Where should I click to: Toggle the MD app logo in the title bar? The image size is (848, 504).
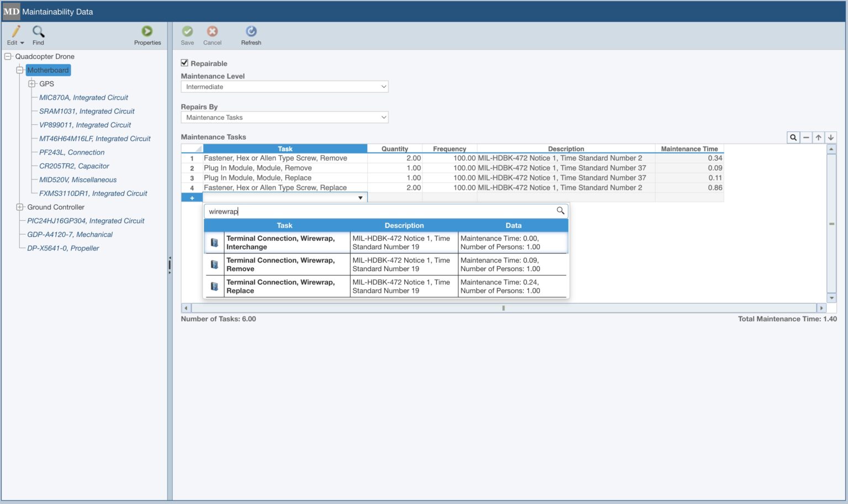click(11, 11)
